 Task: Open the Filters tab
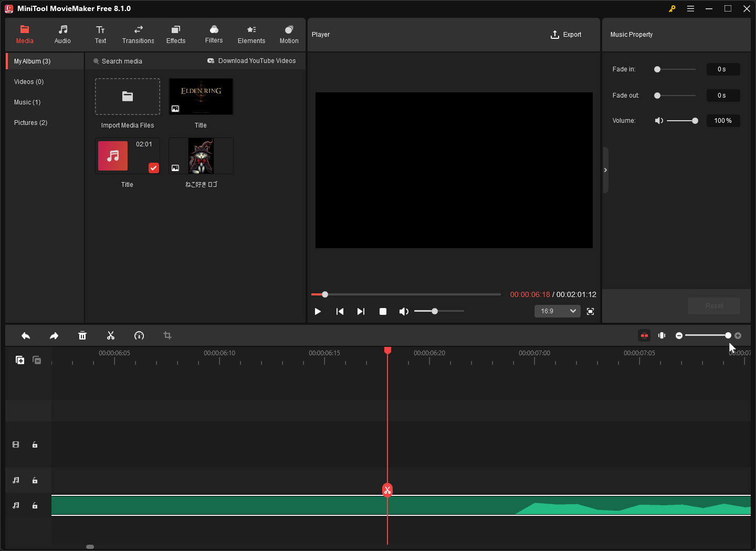[214, 35]
